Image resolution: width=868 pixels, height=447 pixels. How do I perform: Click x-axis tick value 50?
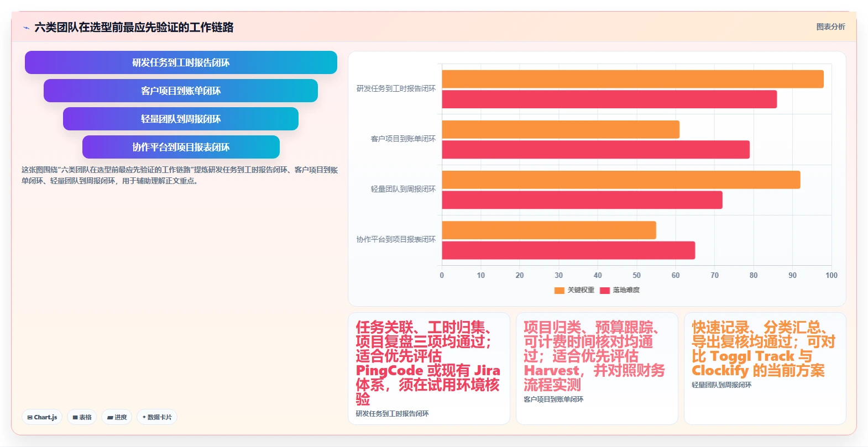(x=636, y=275)
